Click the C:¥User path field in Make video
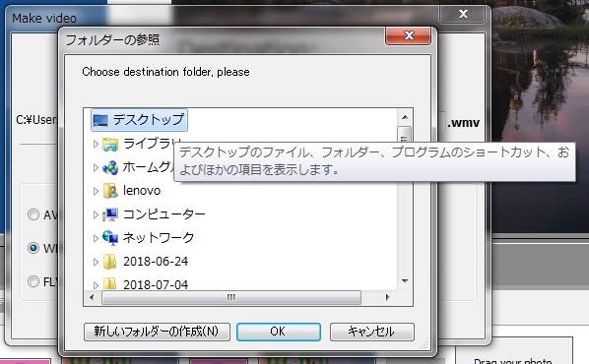 click(36, 120)
